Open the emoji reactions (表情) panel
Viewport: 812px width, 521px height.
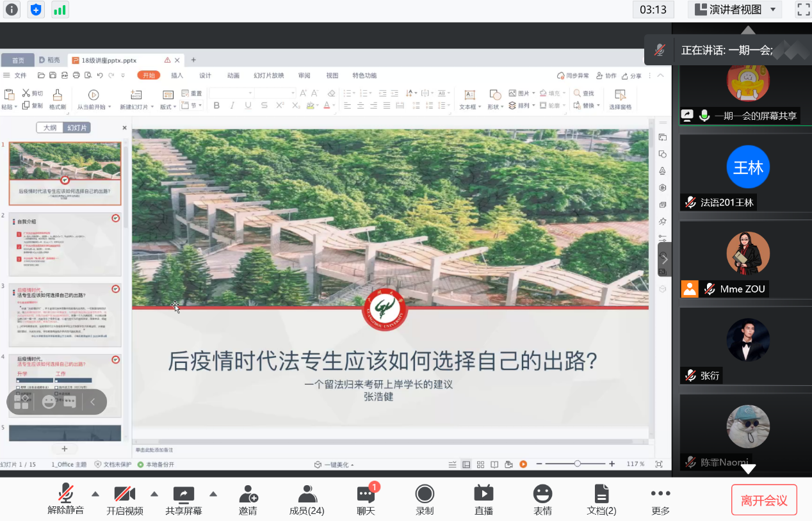coord(542,499)
